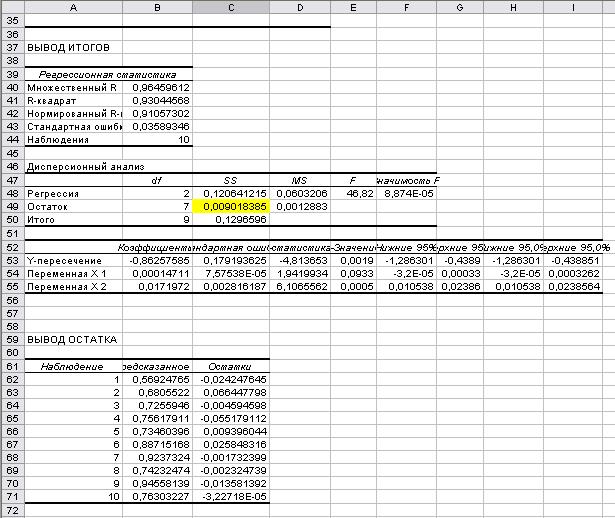The image size is (615, 518).
Task: Select the value 0,91057302
Action: tap(157, 113)
